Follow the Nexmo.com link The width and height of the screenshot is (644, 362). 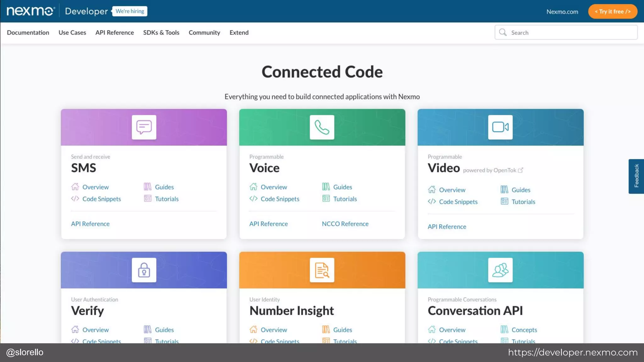coord(562,12)
